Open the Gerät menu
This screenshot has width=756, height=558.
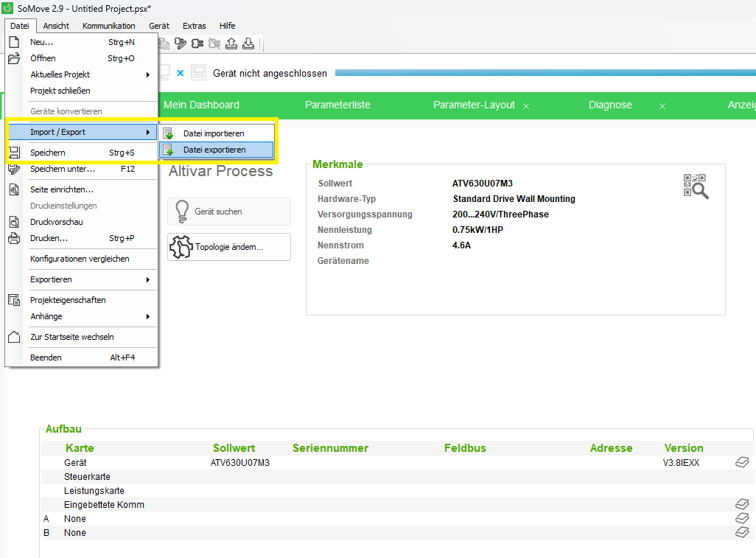(x=159, y=26)
